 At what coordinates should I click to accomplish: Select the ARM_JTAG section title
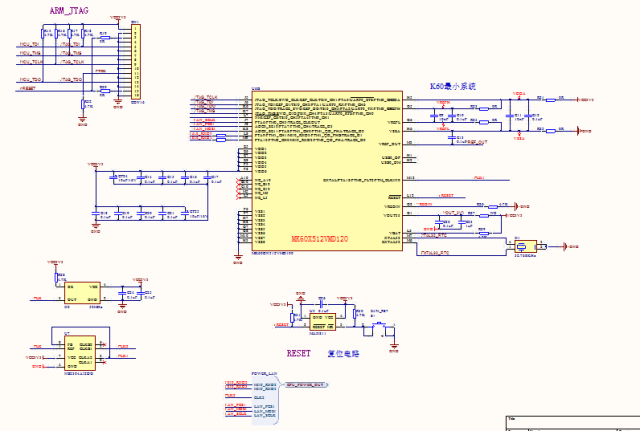coord(69,11)
